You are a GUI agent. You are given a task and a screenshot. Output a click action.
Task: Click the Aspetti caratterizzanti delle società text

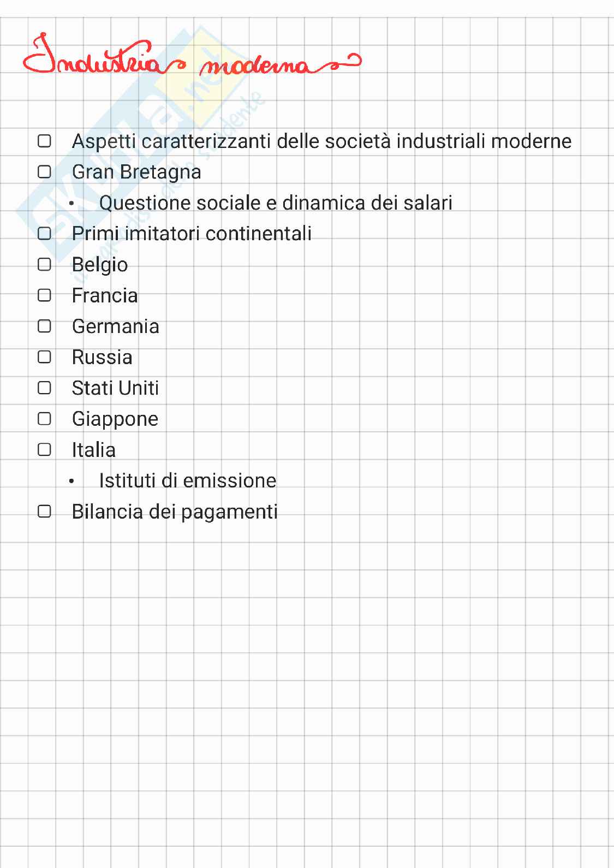click(321, 141)
